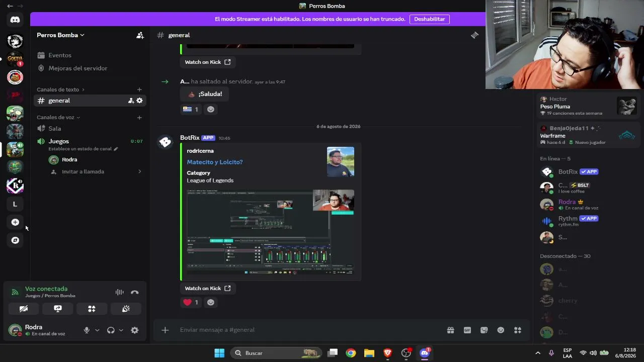The width and height of the screenshot is (644, 362).
Task: Toggle the heart reaction on BotRix message
Action: (191, 302)
